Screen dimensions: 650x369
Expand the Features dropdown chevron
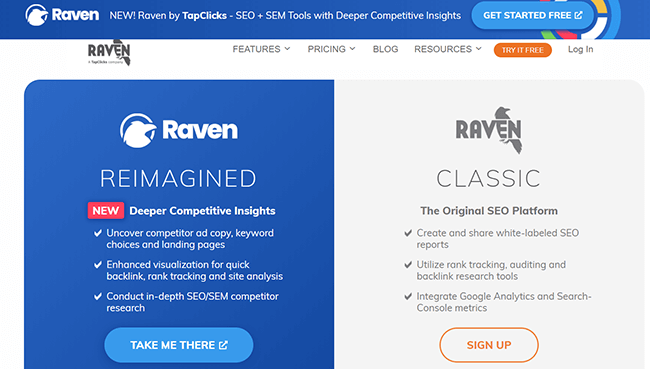click(x=287, y=49)
